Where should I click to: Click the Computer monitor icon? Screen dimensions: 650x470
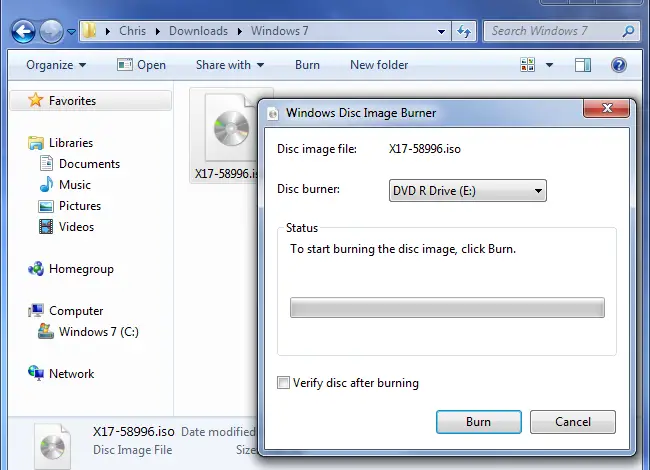point(36,310)
